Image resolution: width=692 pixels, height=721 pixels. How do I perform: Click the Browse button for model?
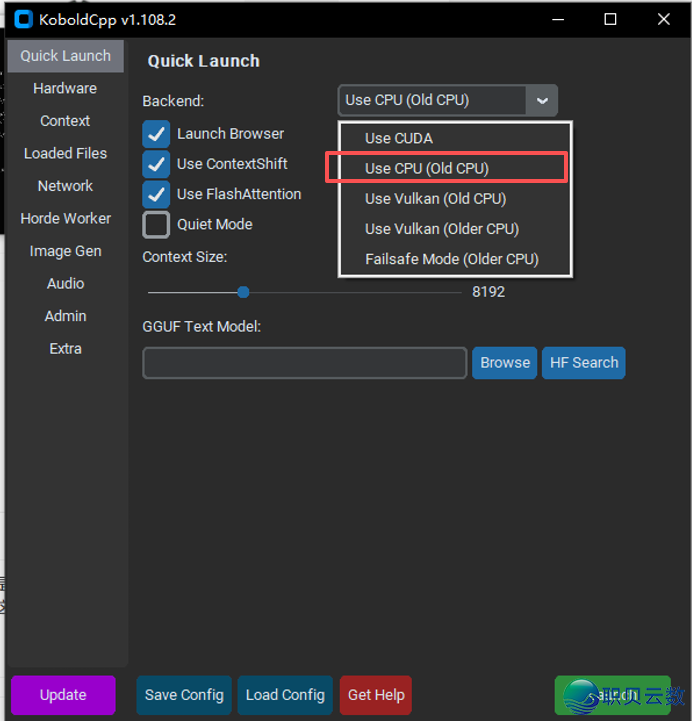coord(505,363)
